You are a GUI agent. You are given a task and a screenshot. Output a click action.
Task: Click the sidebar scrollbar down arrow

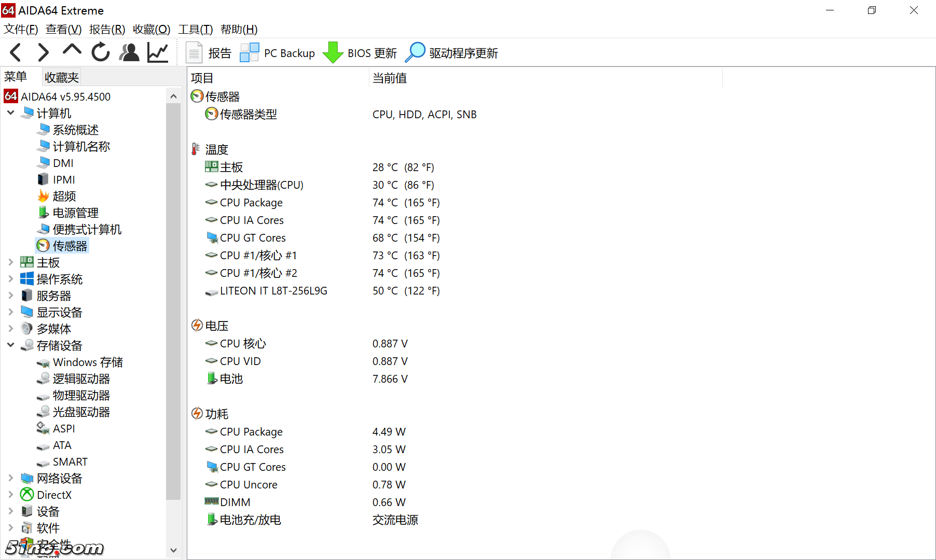point(173,551)
